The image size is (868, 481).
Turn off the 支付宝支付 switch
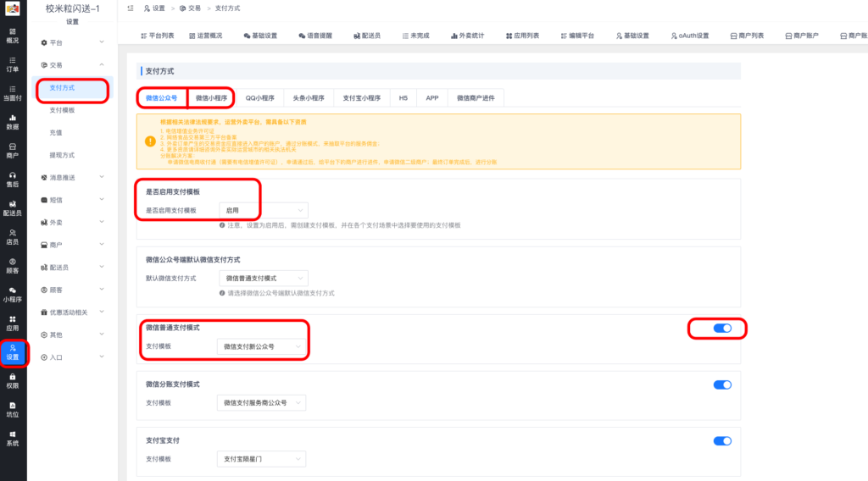coord(722,441)
